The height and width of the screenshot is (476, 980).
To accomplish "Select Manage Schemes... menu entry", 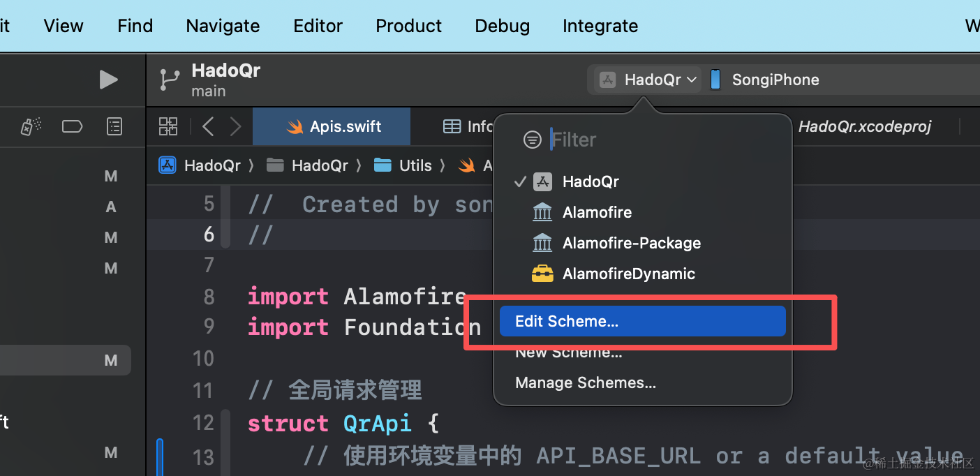I will (642, 382).
